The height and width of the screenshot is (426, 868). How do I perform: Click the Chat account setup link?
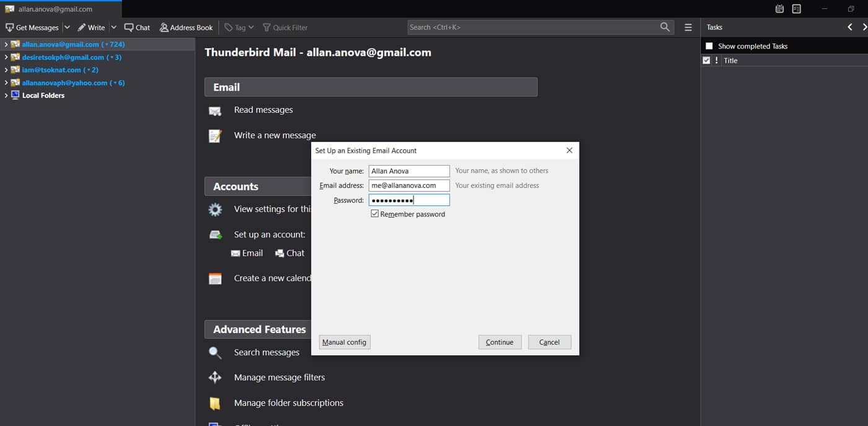click(290, 253)
